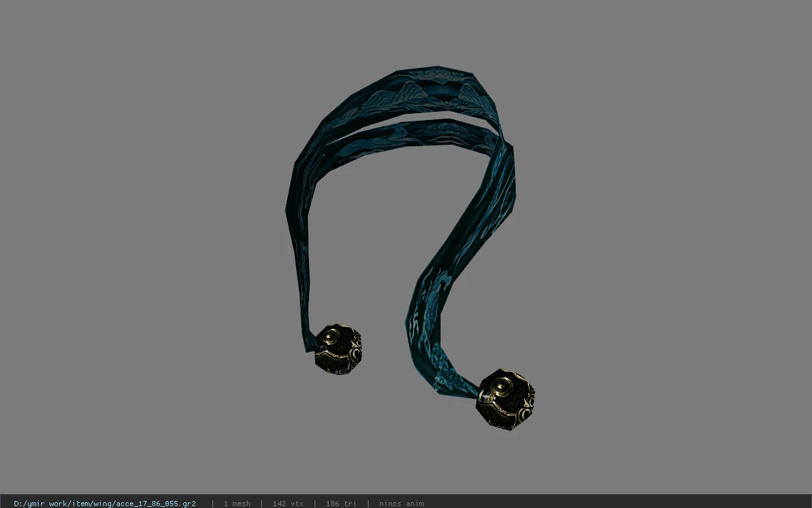Click the '142 vtx' status entry

[288, 504]
